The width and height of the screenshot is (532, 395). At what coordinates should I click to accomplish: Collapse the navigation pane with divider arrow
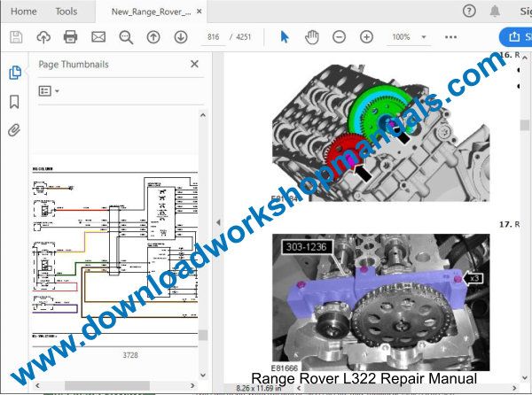click(x=218, y=222)
